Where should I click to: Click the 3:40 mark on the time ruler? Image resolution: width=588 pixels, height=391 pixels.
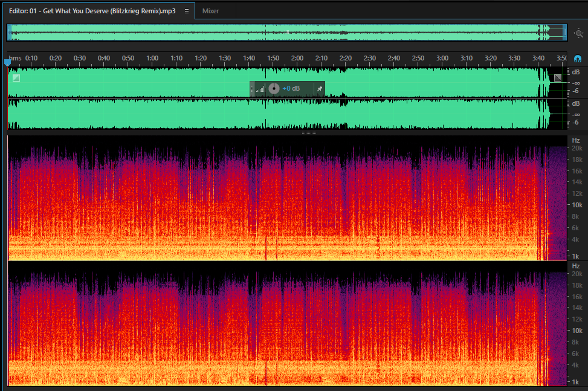(x=538, y=58)
